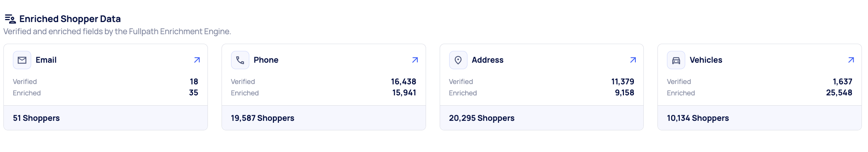Click the Address card title
This screenshot has width=868, height=152.
[x=488, y=60]
